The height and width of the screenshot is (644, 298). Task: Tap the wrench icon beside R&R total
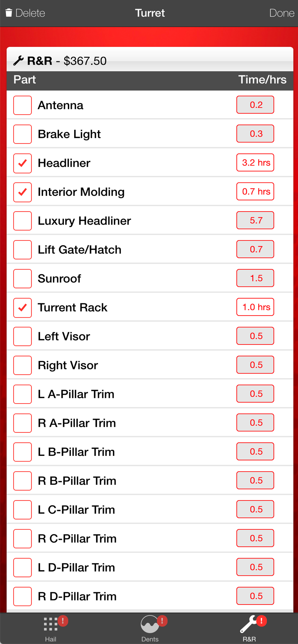(18, 61)
